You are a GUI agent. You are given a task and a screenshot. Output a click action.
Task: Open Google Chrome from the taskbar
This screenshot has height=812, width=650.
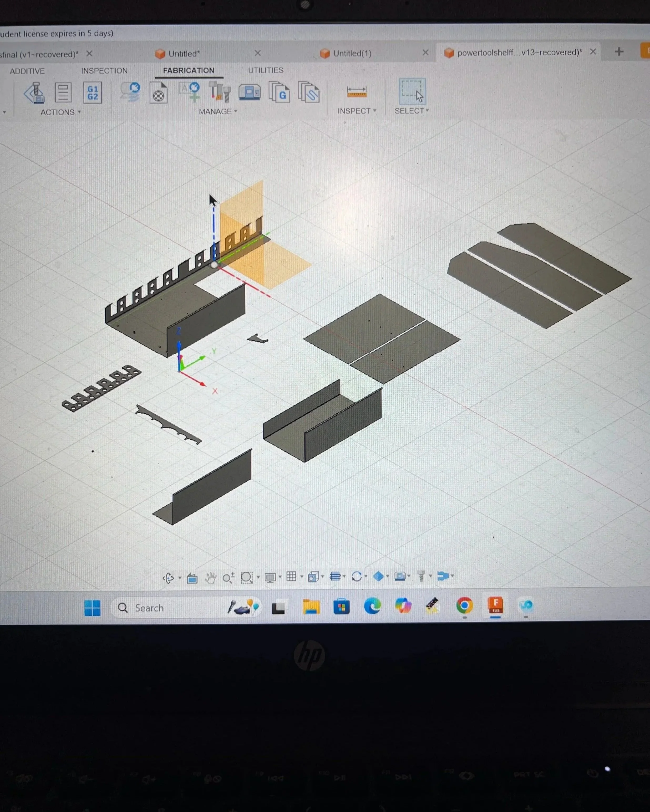click(464, 606)
